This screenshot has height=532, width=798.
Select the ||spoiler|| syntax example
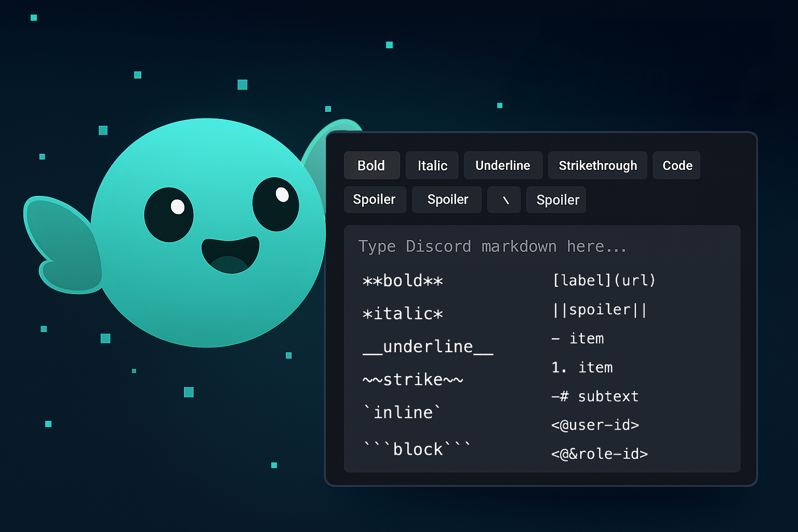600,310
